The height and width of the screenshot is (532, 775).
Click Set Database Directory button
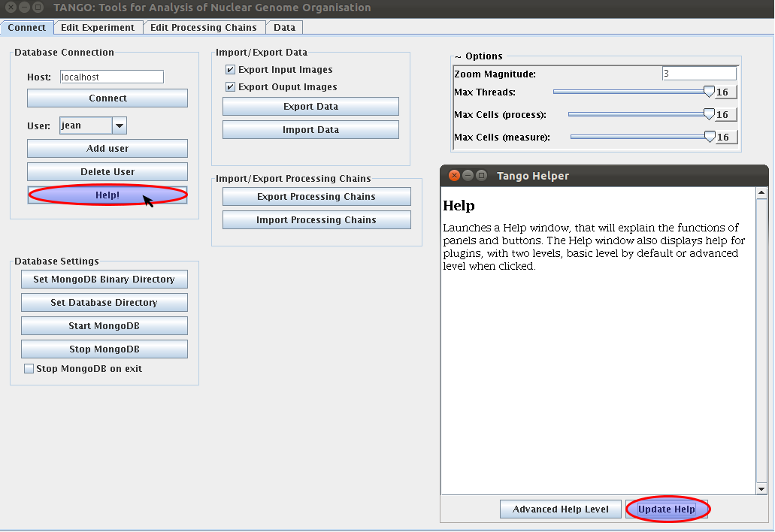click(x=104, y=302)
